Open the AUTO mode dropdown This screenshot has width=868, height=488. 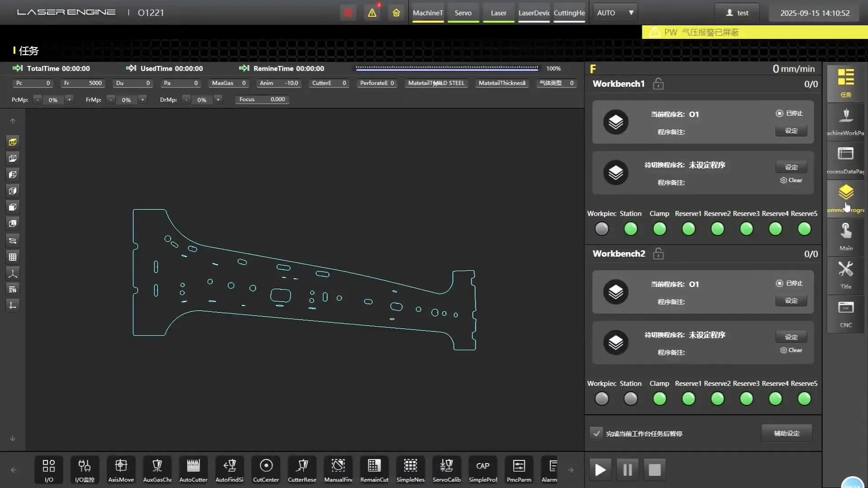(x=615, y=13)
